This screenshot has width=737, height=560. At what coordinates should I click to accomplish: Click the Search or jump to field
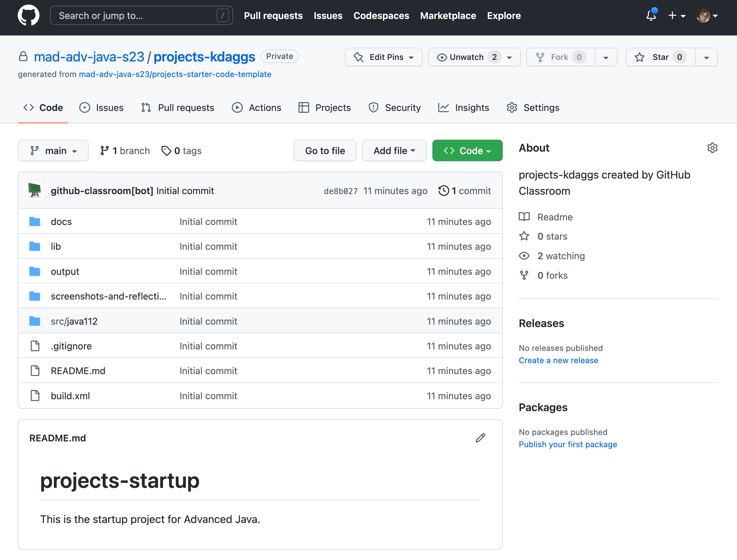coord(141,16)
